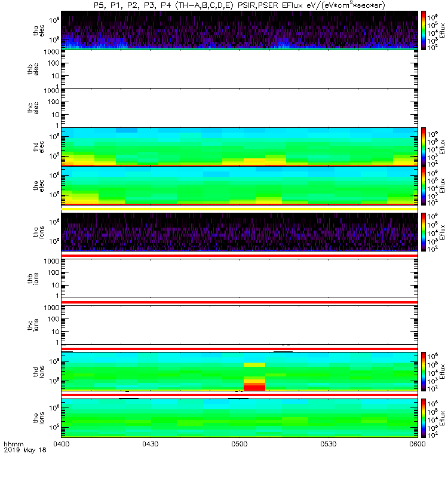448x478 pixels.
Task: Pick the the elec Eflux color bar
Action: (424, 185)
